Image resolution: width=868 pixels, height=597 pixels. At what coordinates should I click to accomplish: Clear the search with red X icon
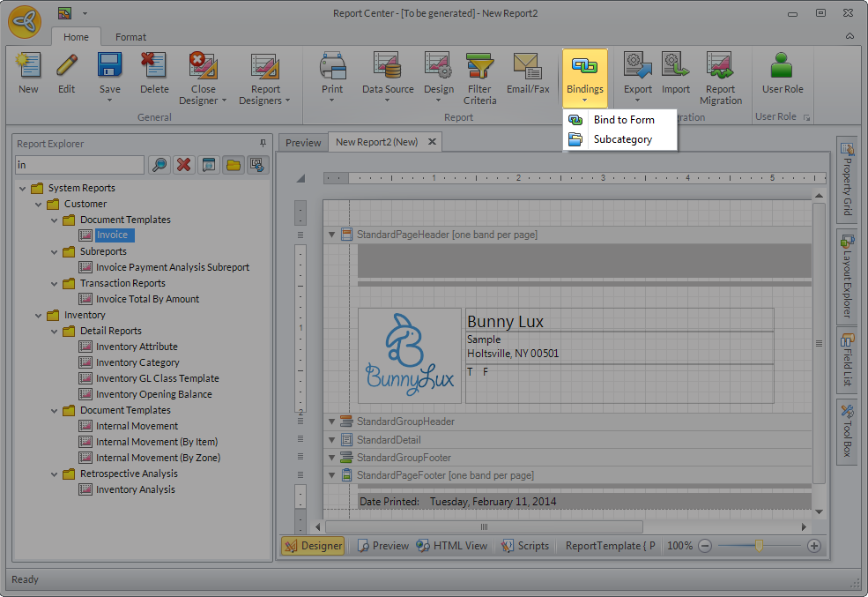(183, 165)
